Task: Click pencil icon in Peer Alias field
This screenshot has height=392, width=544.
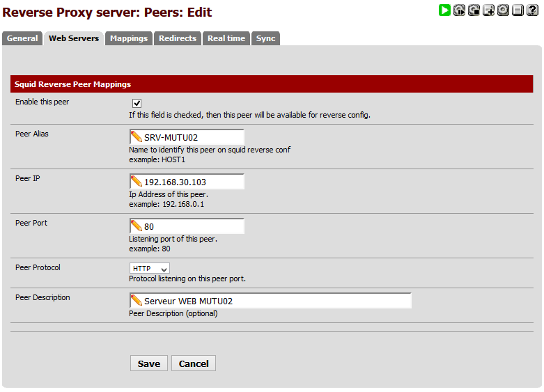Action: [137, 137]
